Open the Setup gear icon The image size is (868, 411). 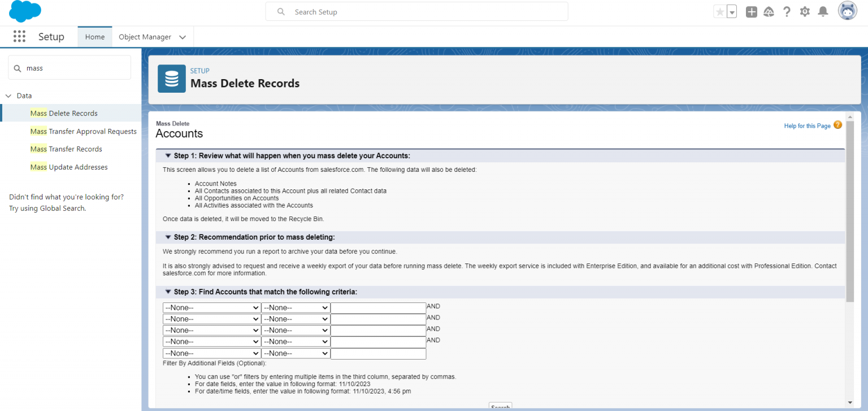point(805,11)
